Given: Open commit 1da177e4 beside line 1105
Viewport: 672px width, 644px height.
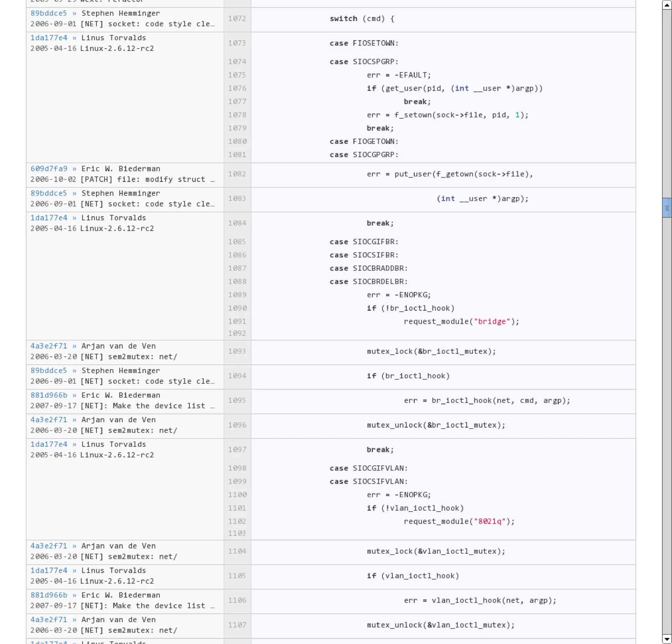Looking at the screenshot, I should point(49,570).
